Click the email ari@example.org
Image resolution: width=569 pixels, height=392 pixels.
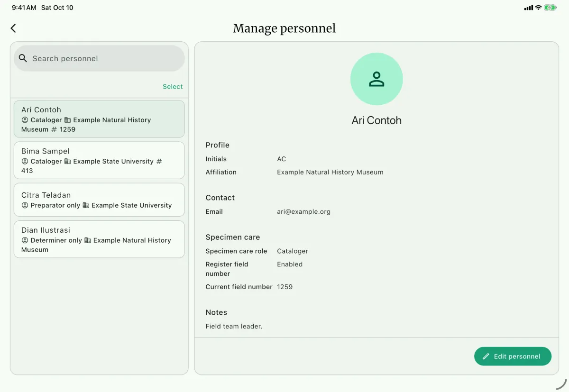[303, 212]
